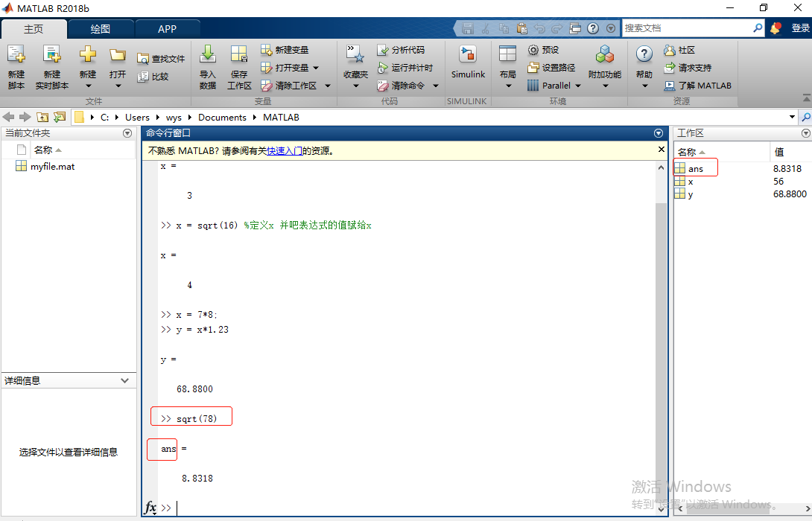This screenshot has width=812, height=521.
Task: Close the getting started banner
Action: [662, 150]
